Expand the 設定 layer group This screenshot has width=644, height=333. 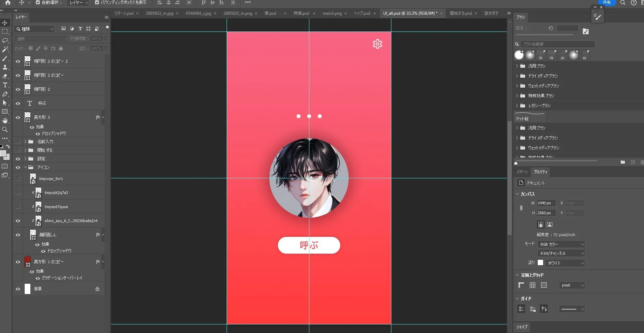[x=25, y=159]
